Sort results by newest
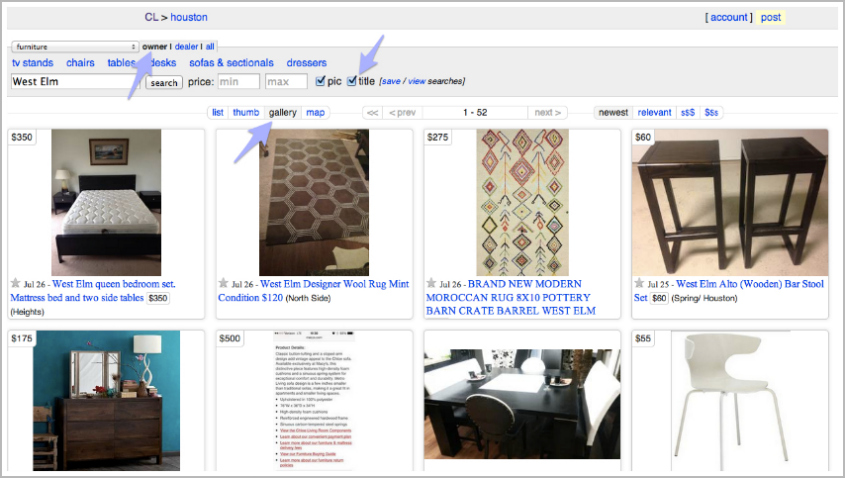 pyautogui.click(x=613, y=112)
